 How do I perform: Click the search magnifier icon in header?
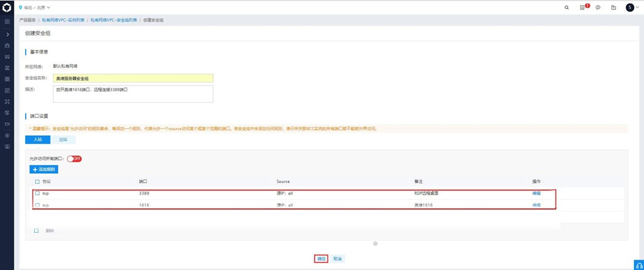click(x=566, y=8)
